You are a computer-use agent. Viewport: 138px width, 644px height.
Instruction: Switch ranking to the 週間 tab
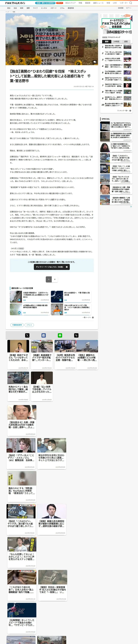126,42
